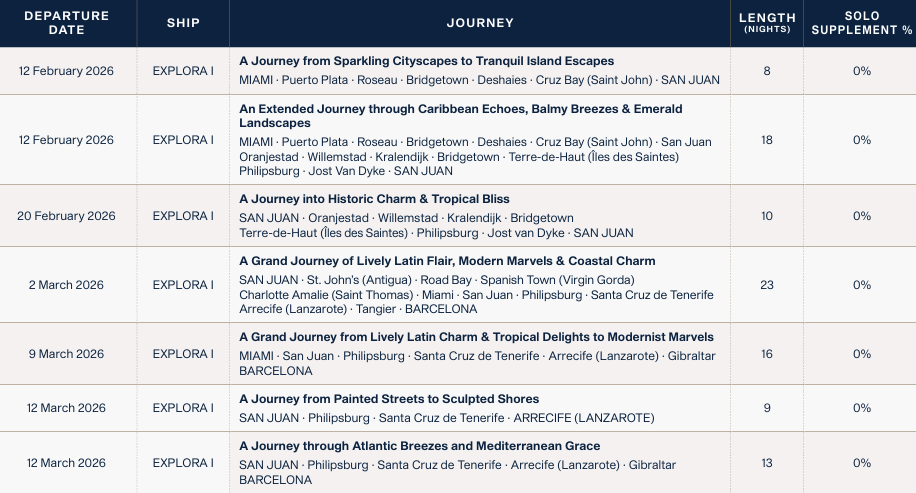Click the Solo Supplement % column header
Image resolution: width=916 pixels, height=493 pixels.
(x=861, y=23)
